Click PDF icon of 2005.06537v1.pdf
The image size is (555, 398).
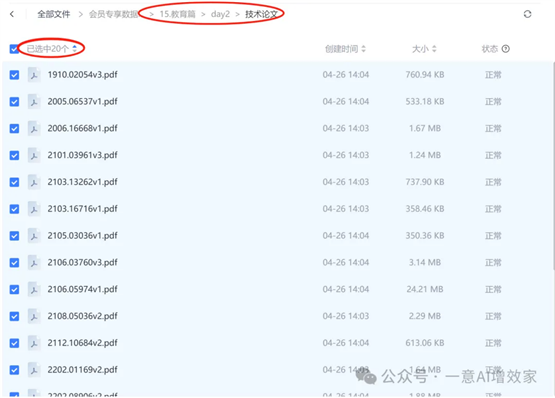34,102
